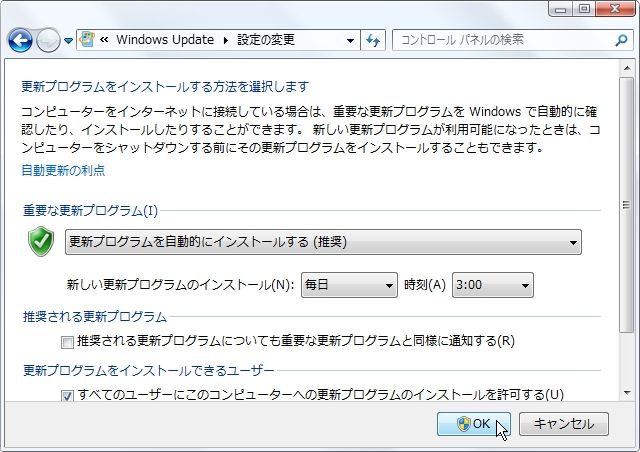Click 推奨される更新プログラム section label
The image size is (640, 452).
[x=95, y=317]
